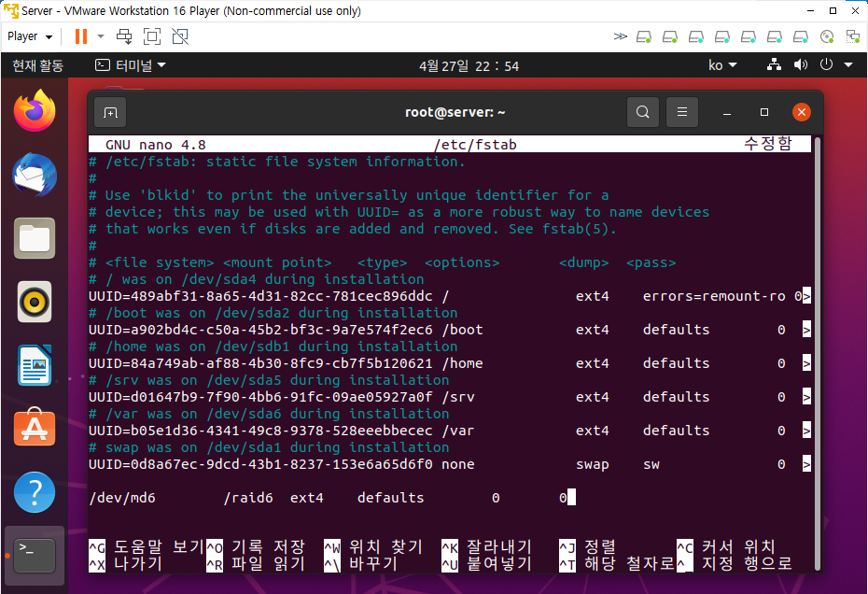
Task: Click last VMware device icon on toolbar
Action: point(853,37)
